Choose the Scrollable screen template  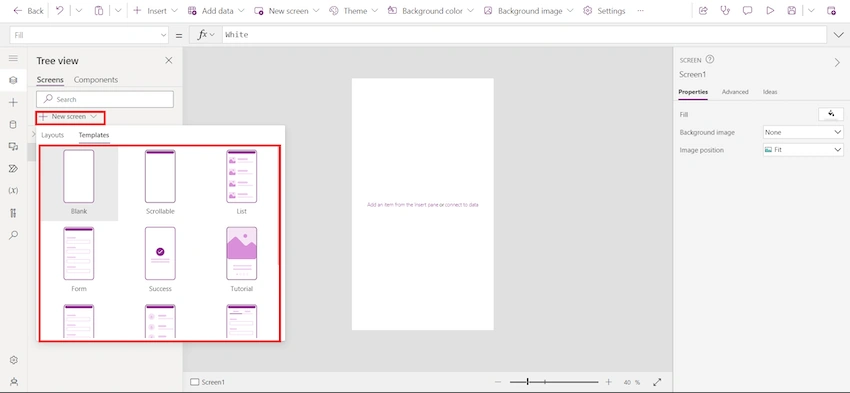coord(160,183)
